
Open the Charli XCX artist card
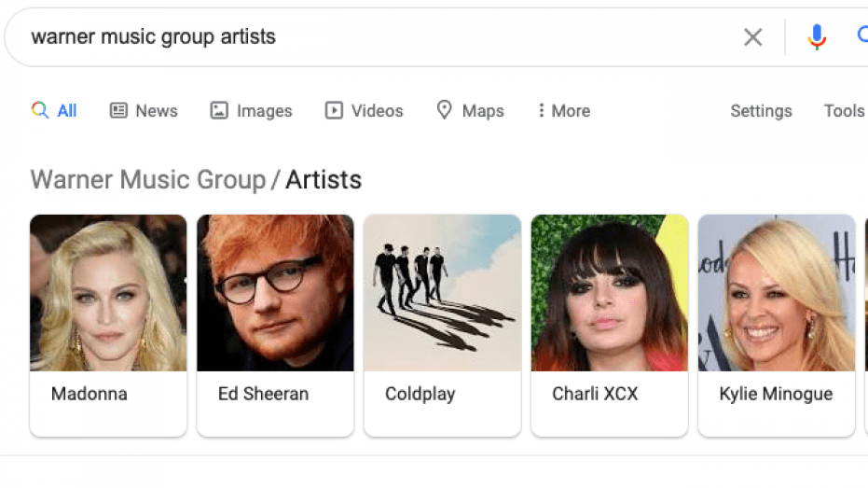(609, 325)
